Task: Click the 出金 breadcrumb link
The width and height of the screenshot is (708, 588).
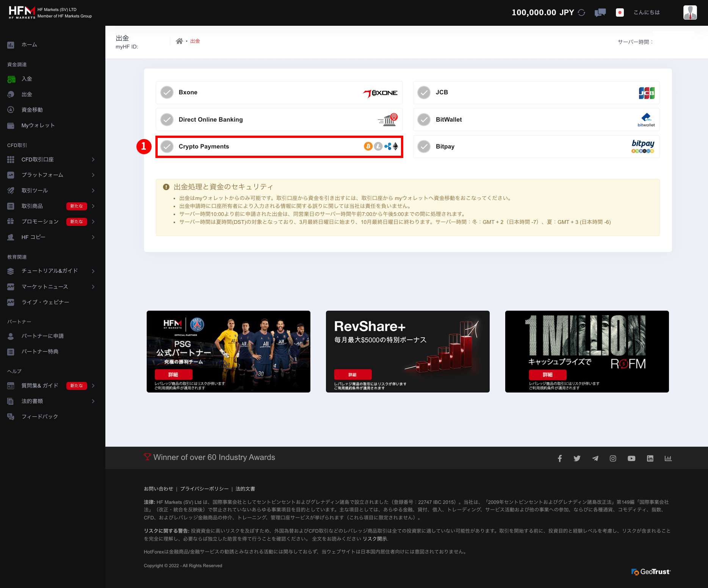Action: coord(196,41)
